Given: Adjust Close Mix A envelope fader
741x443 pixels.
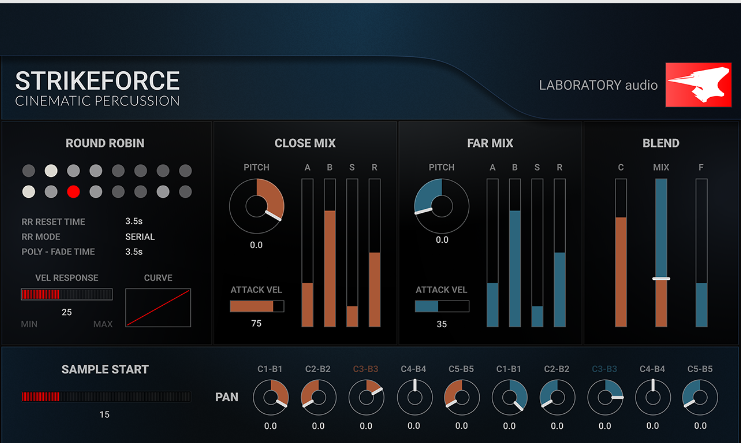Looking at the screenshot, I should pyautogui.click(x=307, y=252).
